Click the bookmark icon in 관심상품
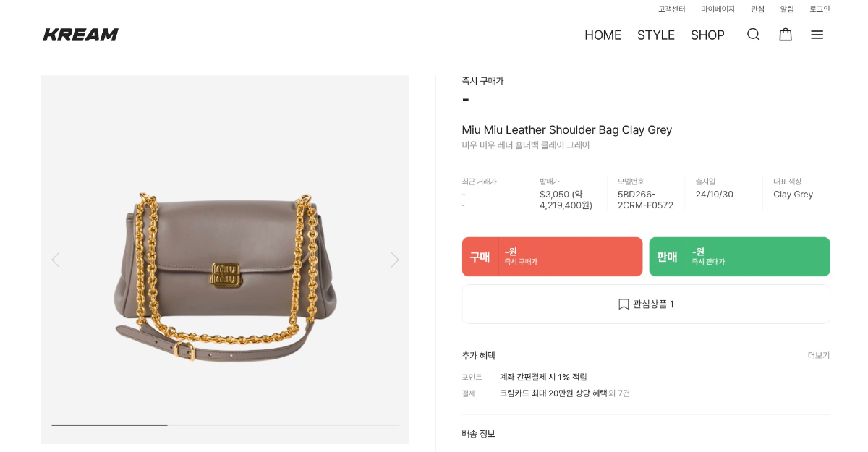The height and width of the screenshot is (452, 868). (x=624, y=304)
